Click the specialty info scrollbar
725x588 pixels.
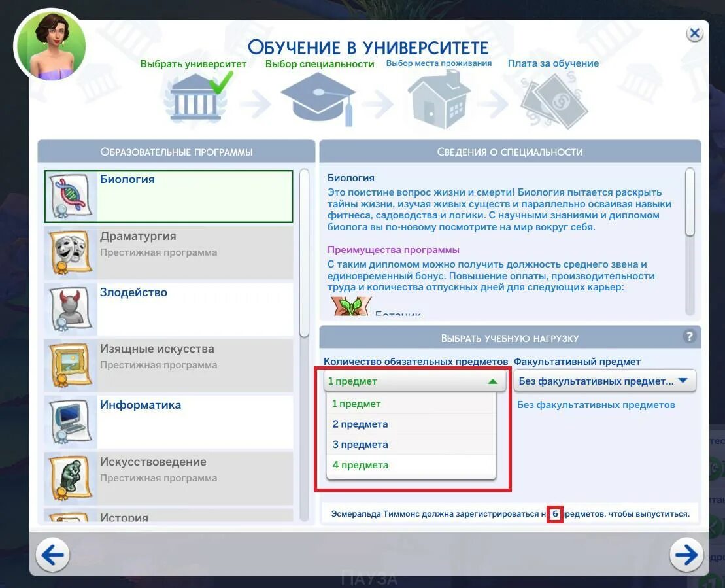(x=690, y=202)
